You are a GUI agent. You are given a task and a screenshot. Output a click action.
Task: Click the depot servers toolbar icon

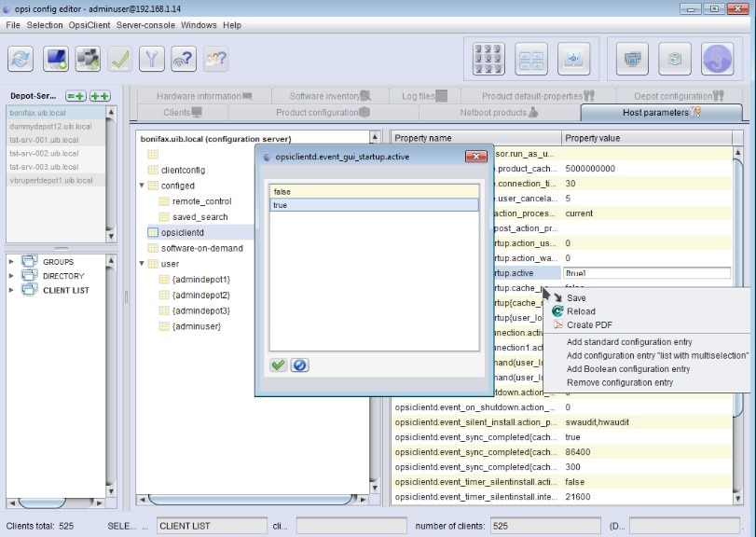click(x=88, y=59)
